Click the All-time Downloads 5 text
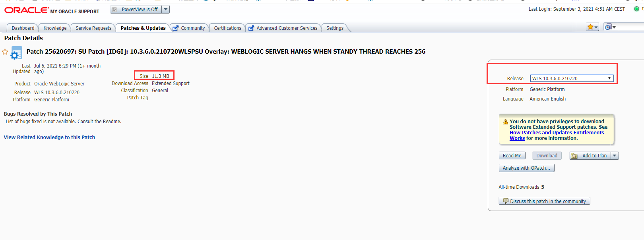The image size is (644, 240). coord(522,187)
